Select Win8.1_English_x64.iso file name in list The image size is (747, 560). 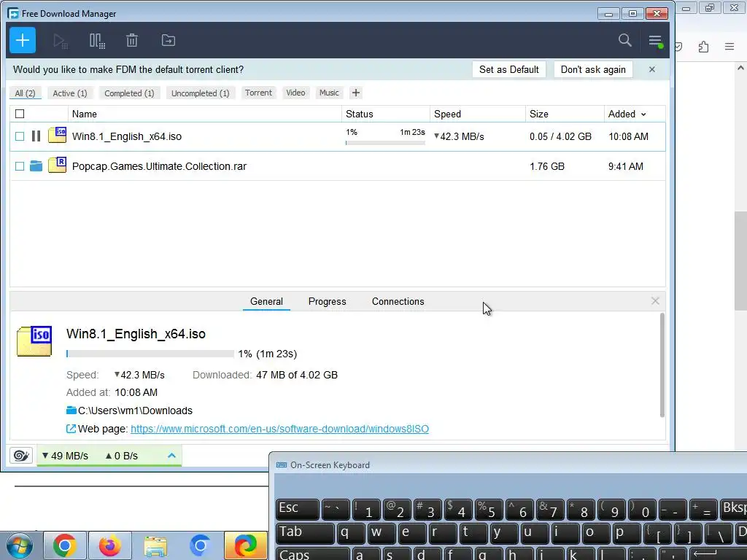coord(127,136)
